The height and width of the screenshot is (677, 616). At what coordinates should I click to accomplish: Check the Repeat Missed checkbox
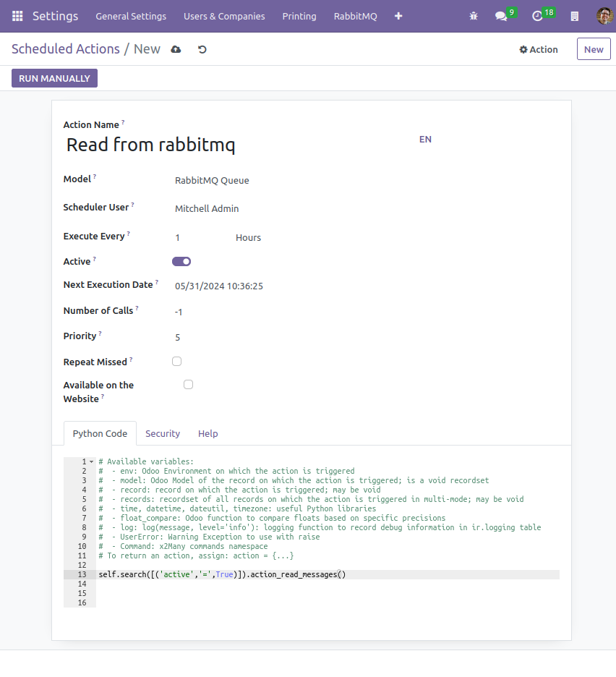pos(176,362)
